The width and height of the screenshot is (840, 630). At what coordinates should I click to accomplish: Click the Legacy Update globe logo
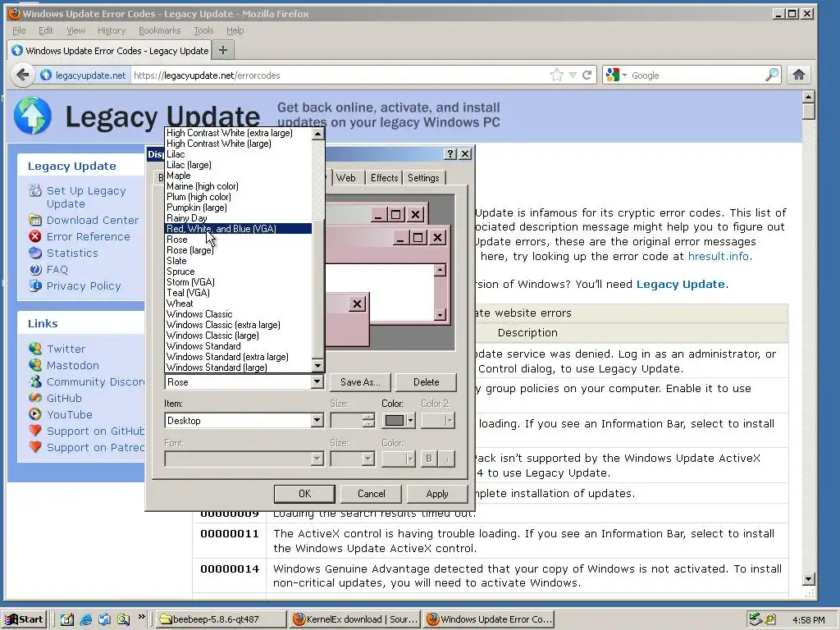point(33,116)
